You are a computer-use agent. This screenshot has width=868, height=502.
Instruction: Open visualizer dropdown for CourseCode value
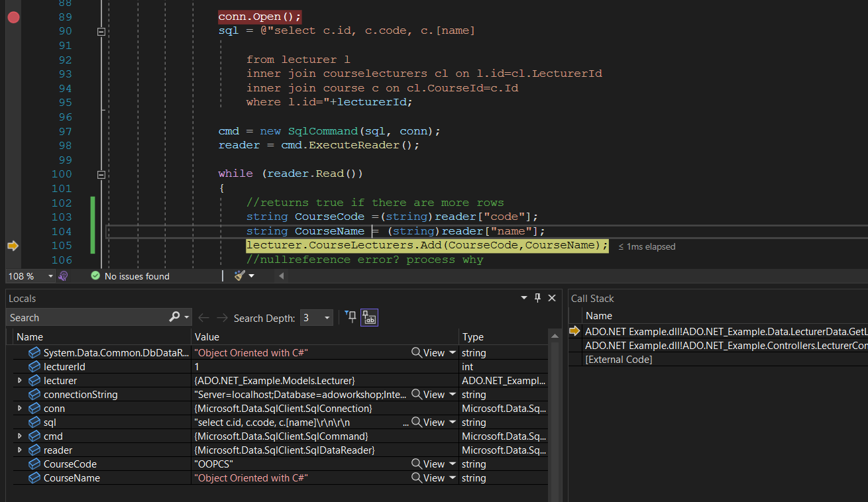453,464
